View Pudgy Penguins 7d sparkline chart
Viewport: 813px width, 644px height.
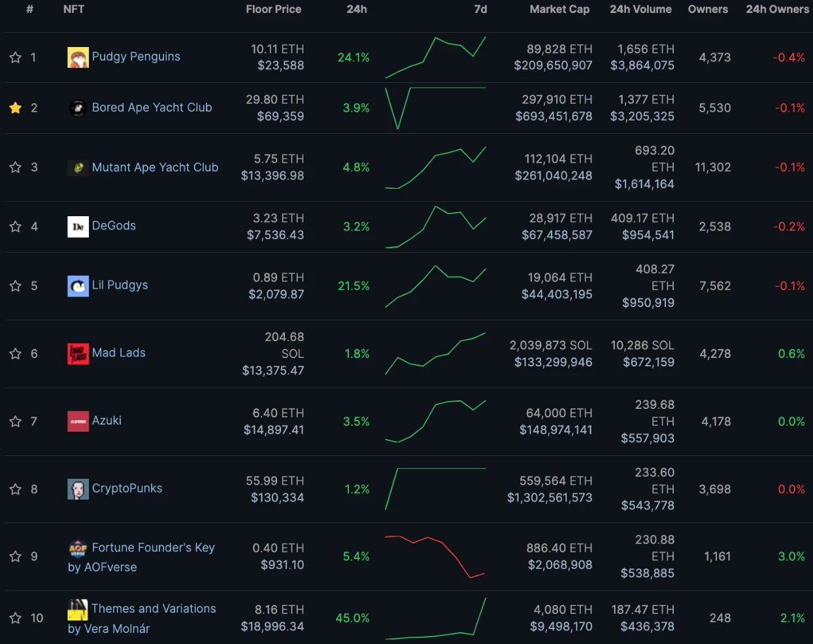pos(436,57)
